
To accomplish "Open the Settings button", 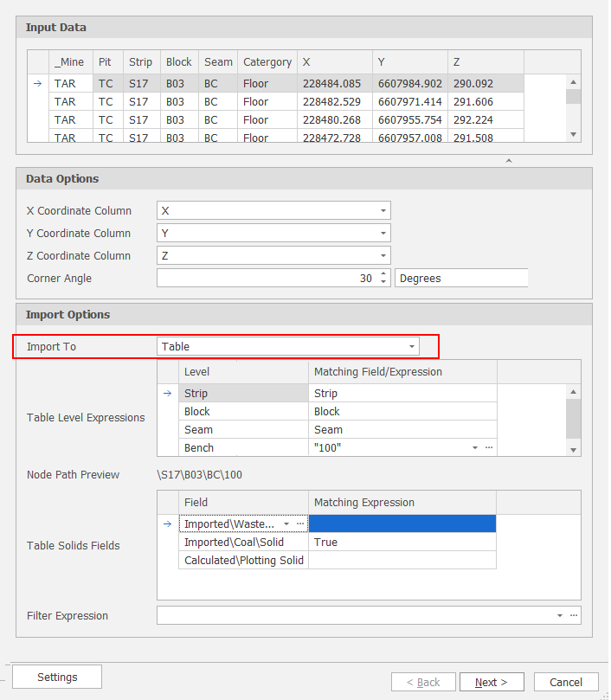I will point(57,677).
